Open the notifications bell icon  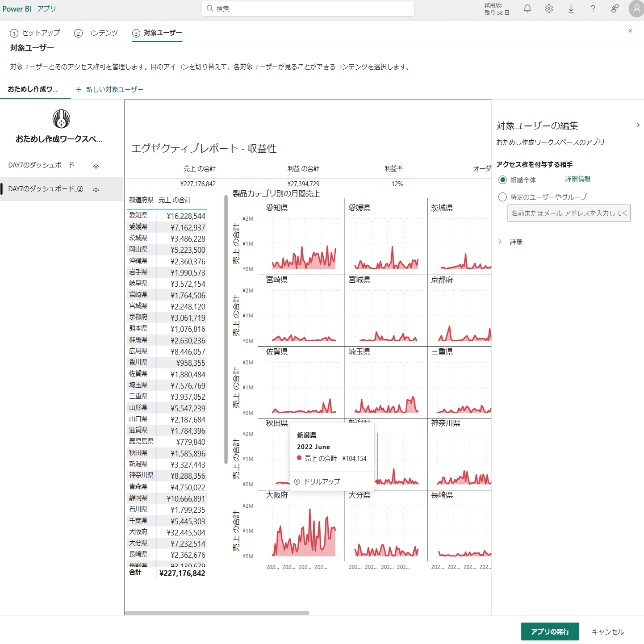coord(527,8)
